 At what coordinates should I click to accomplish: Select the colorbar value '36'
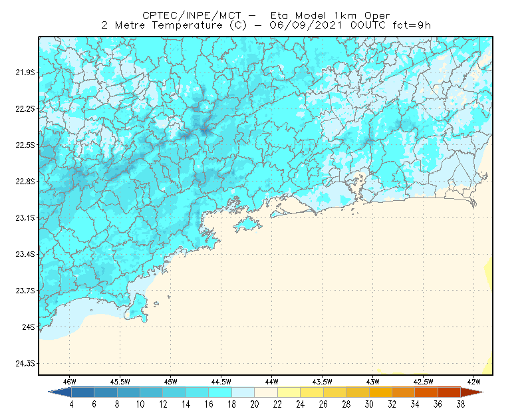438,404
